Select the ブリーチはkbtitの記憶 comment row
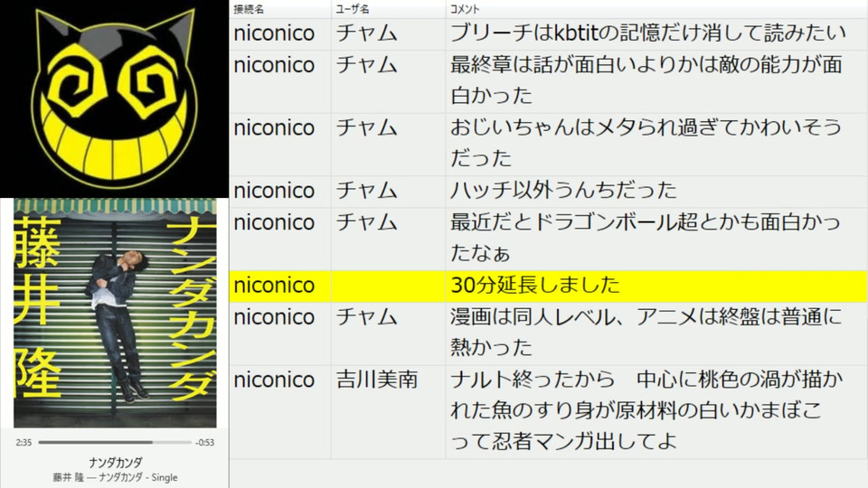 (549, 33)
